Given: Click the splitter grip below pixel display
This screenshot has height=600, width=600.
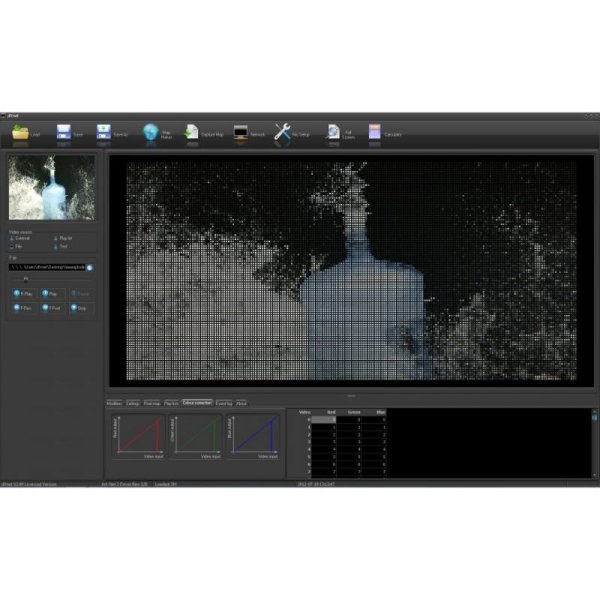Looking at the screenshot, I should click(x=351, y=396).
